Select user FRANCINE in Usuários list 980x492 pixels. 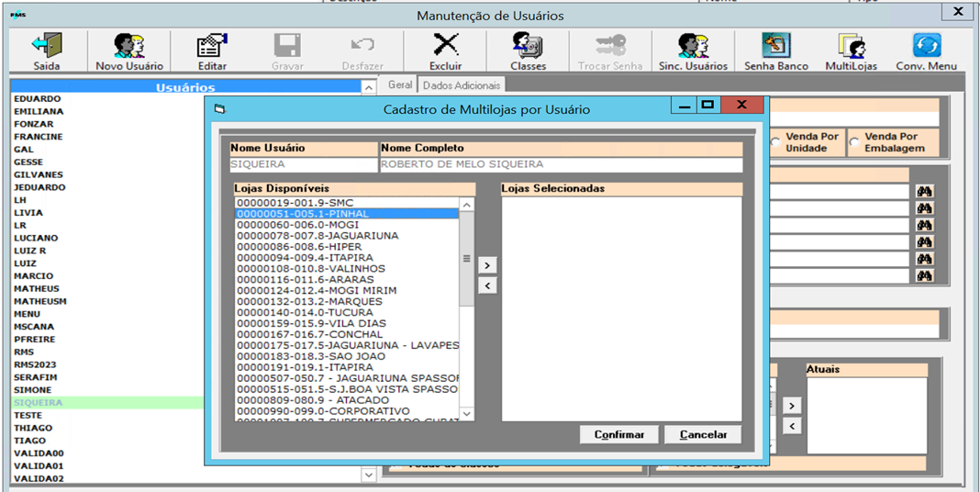pos(39,137)
